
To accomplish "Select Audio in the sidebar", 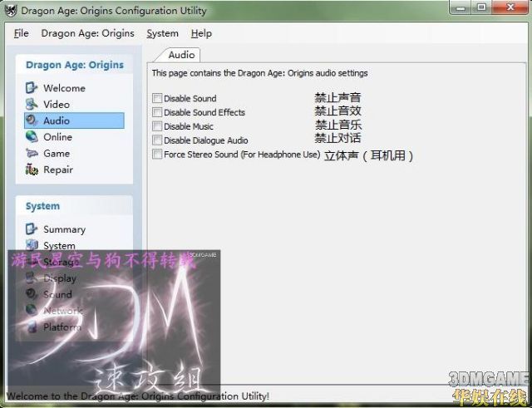I will [74, 120].
